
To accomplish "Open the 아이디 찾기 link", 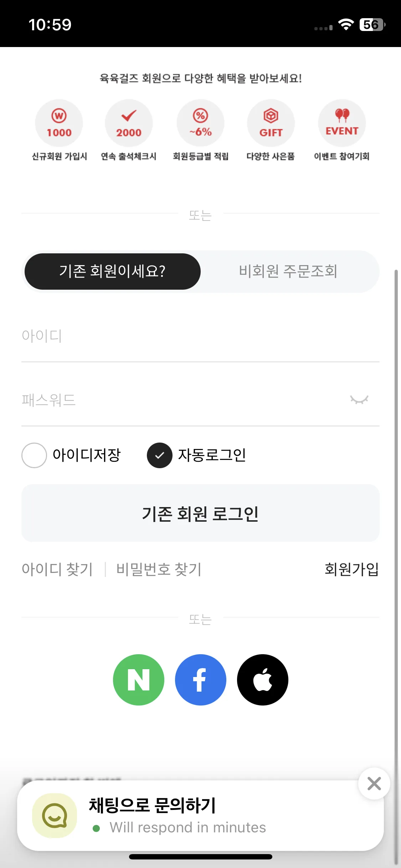I will click(57, 569).
